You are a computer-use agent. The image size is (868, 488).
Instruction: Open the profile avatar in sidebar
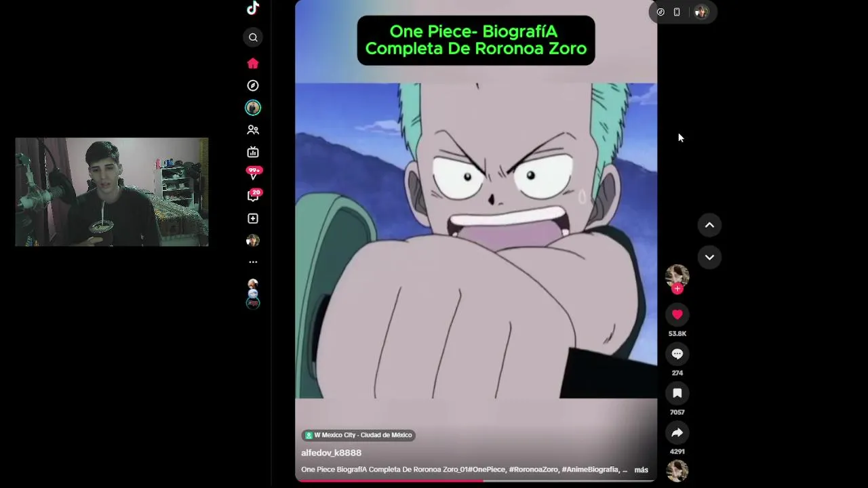253,241
